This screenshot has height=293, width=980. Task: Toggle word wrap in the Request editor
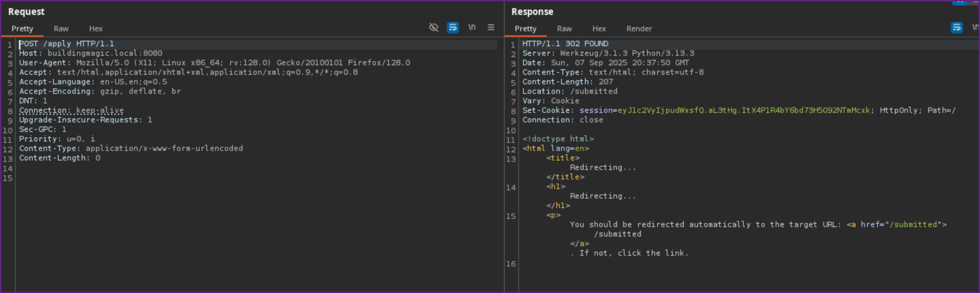coord(452,28)
